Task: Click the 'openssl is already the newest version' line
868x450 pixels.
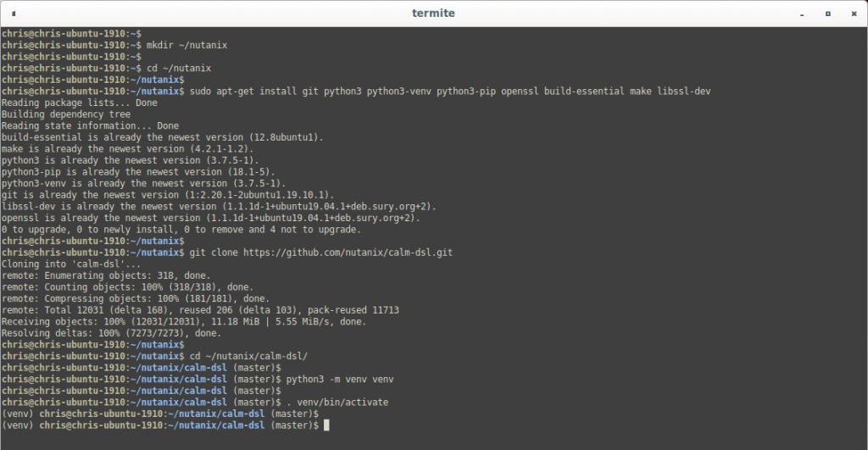Action: pyautogui.click(x=211, y=218)
